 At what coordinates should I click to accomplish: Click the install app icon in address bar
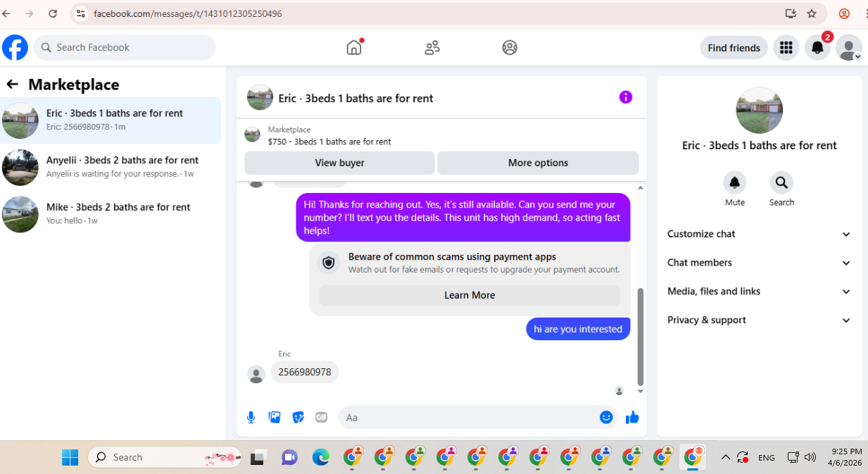791,13
